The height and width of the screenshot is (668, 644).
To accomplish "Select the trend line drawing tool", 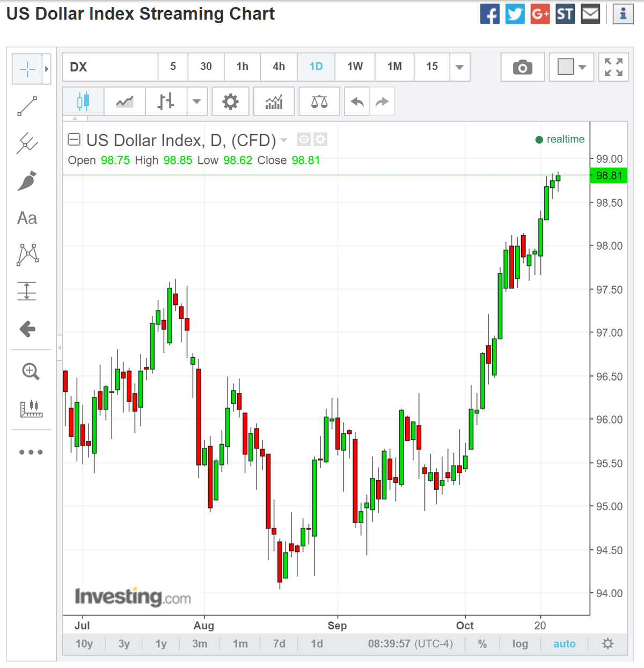I will pos(27,106).
